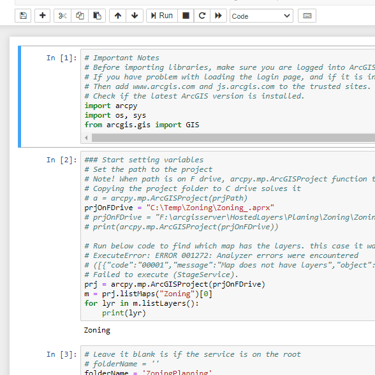The height and width of the screenshot is (375, 375).
Task: Click the left arrow of cell 1 scrollbar
Action: [86, 138]
